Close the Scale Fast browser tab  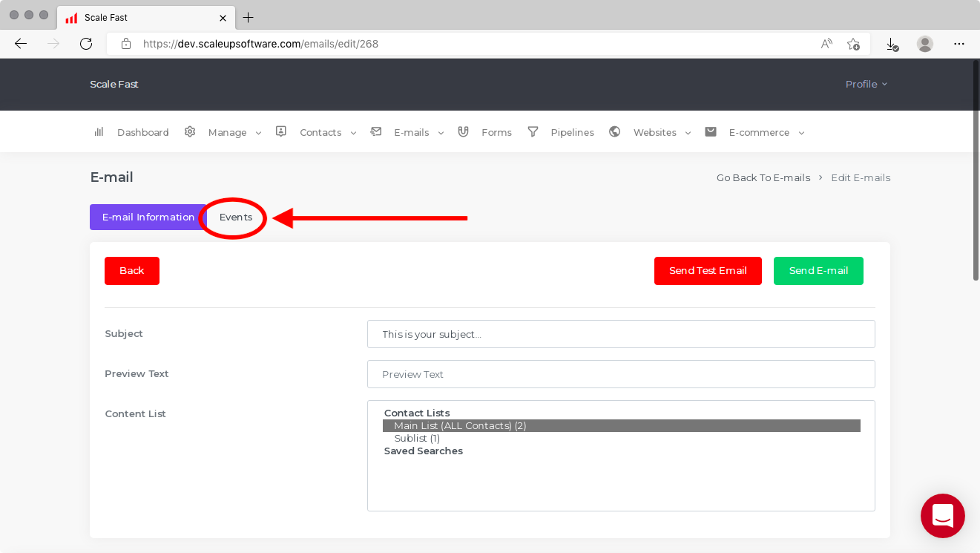click(x=223, y=17)
